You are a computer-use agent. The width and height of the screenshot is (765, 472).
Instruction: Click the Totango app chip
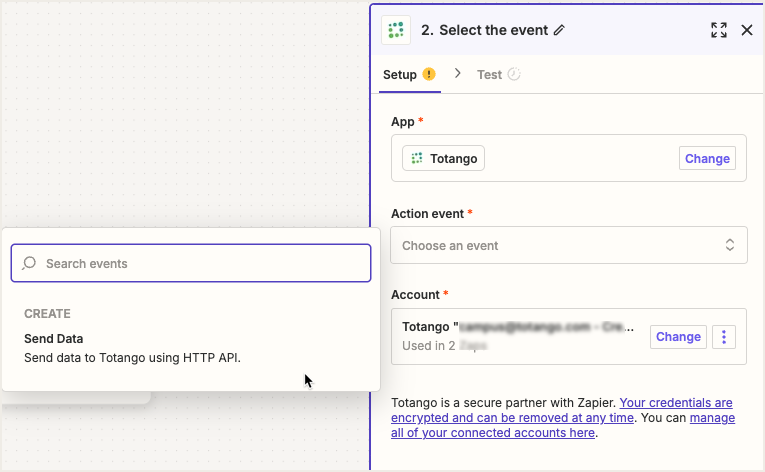click(x=443, y=158)
